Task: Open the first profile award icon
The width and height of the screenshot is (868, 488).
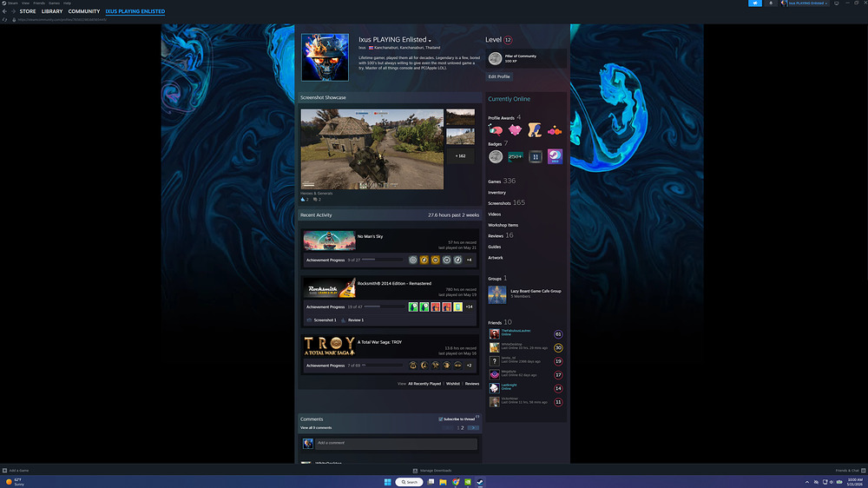Action: pos(496,130)
